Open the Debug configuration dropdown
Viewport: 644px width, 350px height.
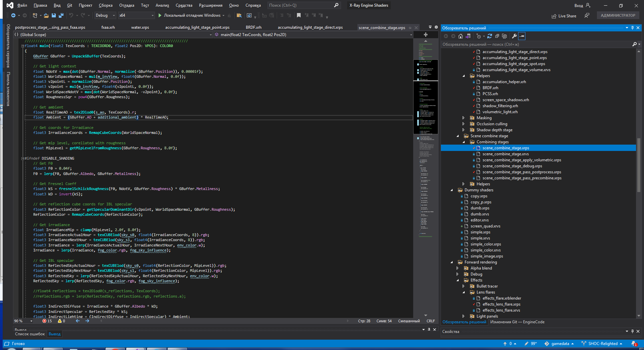coord(105,15)
